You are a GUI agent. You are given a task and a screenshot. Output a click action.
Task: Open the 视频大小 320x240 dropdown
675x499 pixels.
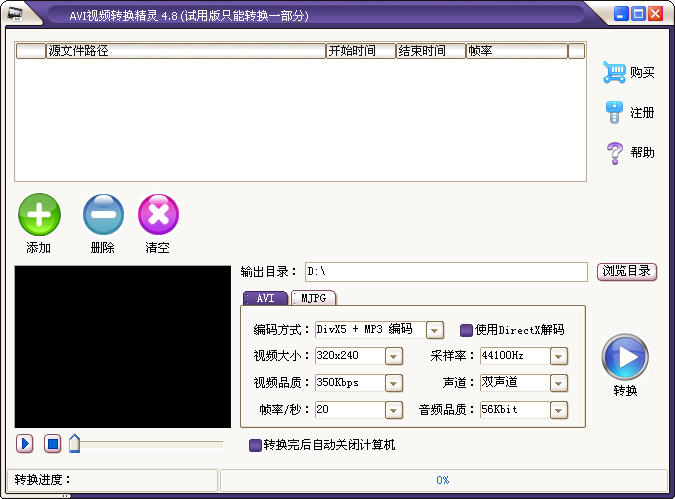click(393, 356)
